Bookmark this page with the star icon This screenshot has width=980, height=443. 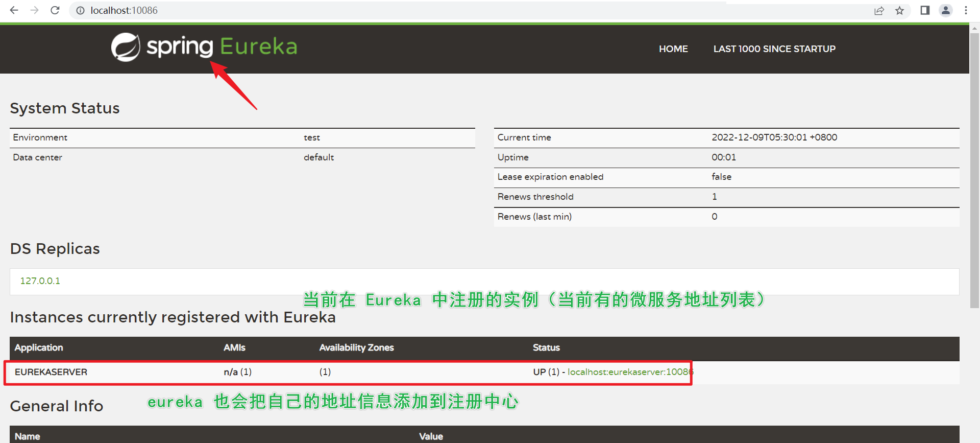tap(899, 10)
